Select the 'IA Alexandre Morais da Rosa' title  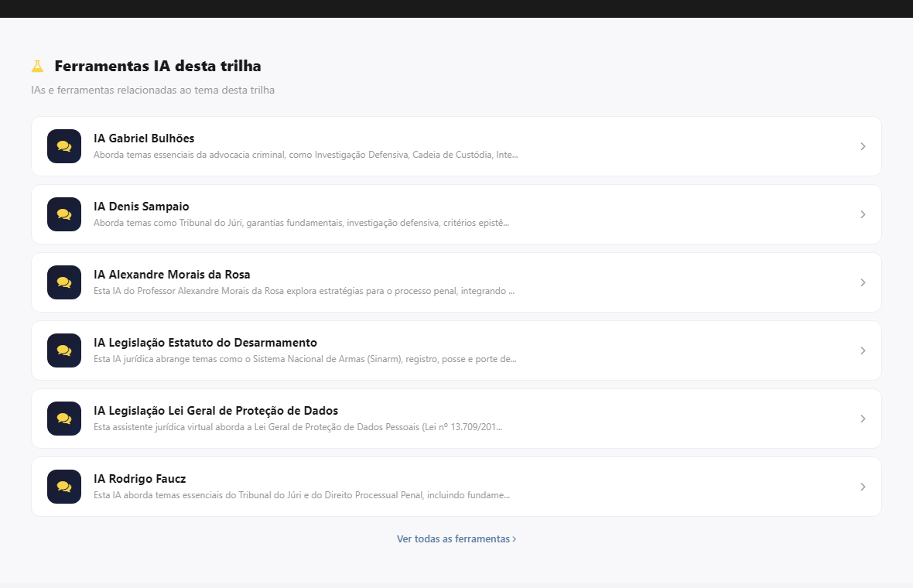(172, 275)
